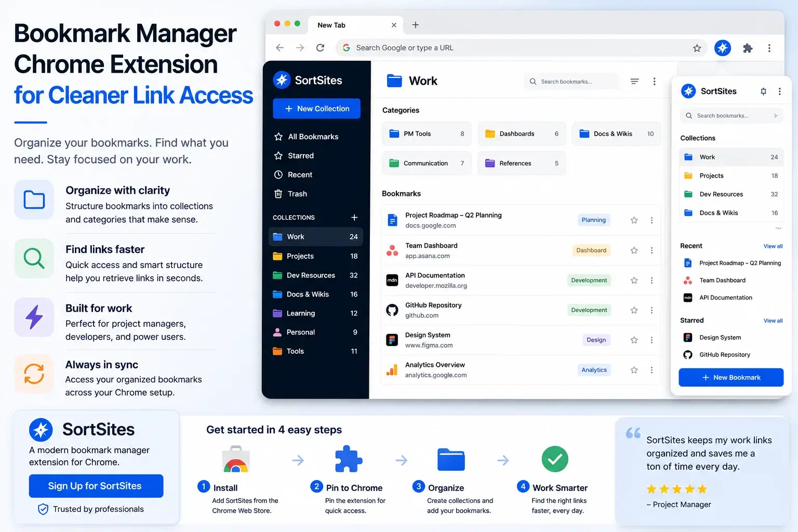Open more options for API Documentation bookmark

(x=651, y=281)
